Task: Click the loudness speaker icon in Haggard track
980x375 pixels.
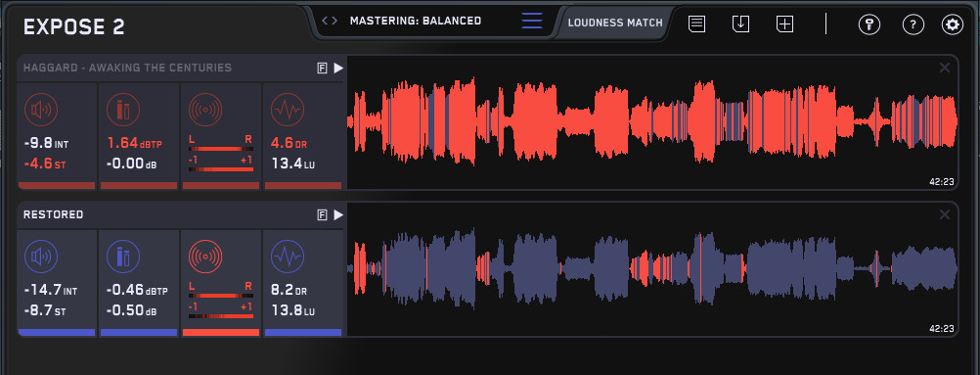Action: tap(41, 111)
